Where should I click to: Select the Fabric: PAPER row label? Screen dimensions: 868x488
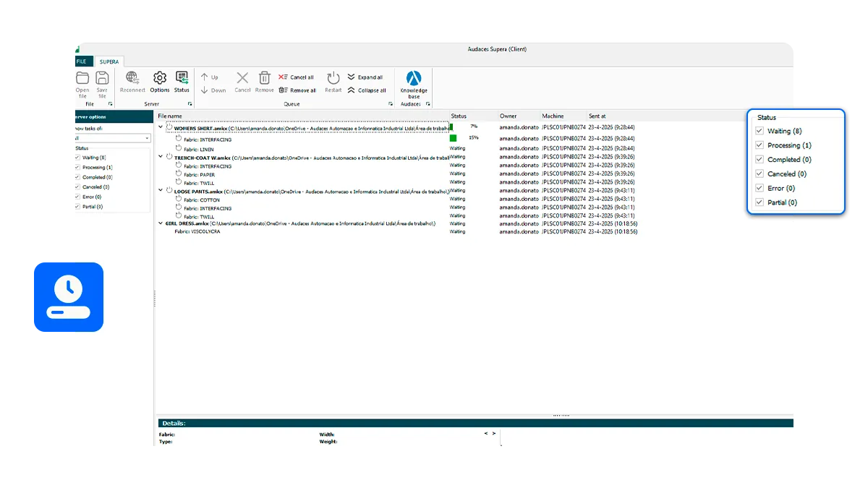199,175
